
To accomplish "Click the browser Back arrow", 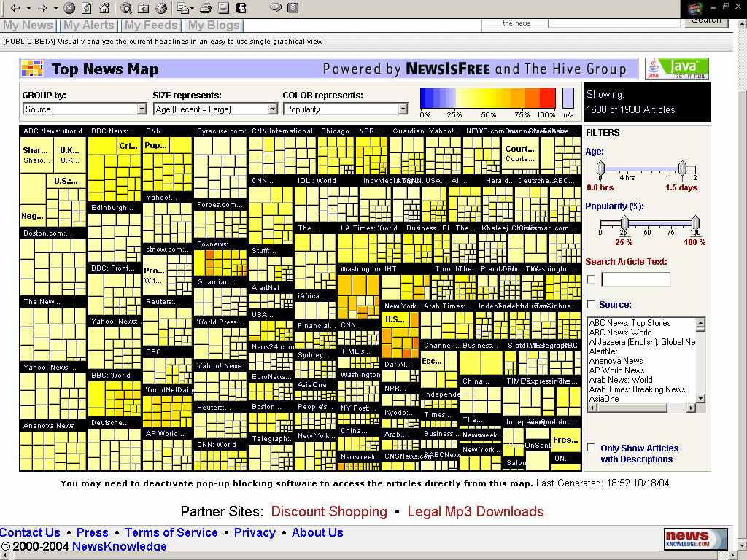I will click(x=15, y=7).
